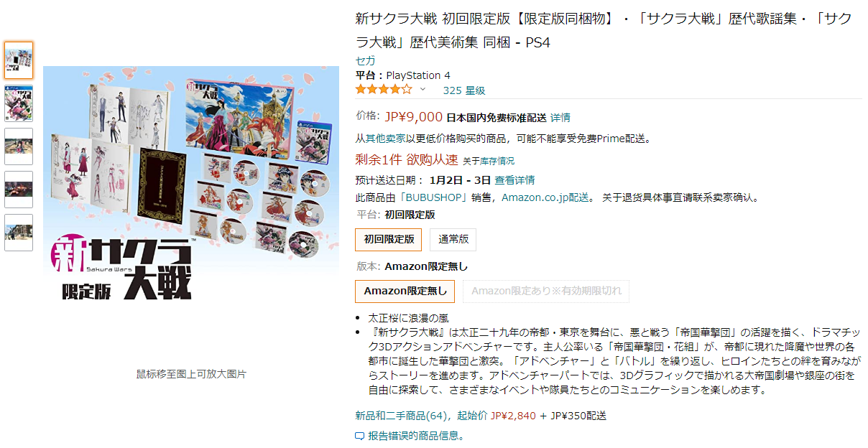Select the Amazon限定あり expired option
Screen dimensions: 868x448
tap(546, 291)
